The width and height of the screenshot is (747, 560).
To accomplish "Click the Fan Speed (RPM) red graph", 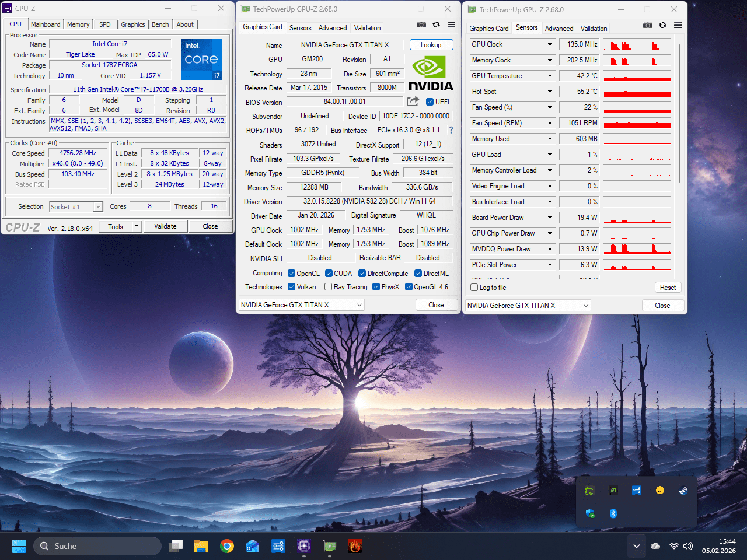I will click(x=637, y=123).
